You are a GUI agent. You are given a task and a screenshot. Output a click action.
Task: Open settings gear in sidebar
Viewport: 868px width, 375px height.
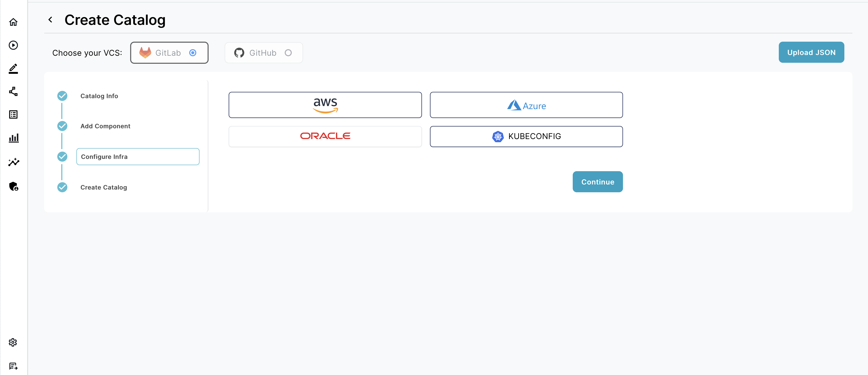coord(13,342)
